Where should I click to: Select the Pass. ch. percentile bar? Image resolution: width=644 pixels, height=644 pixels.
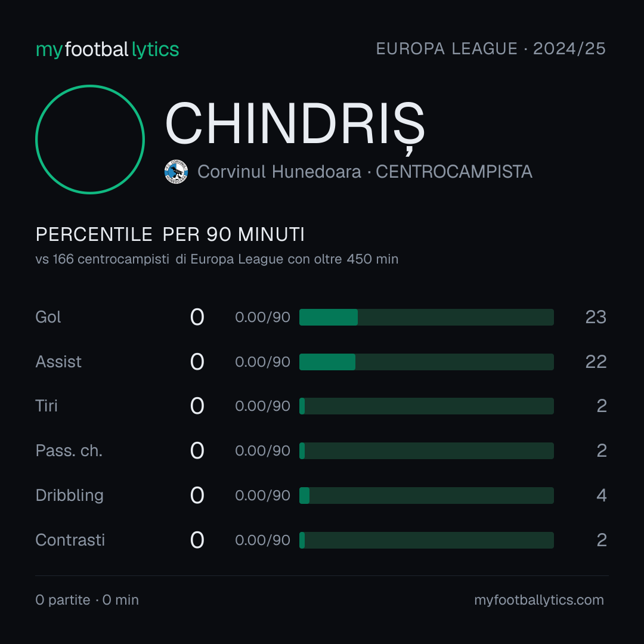(x=426, y=451)
